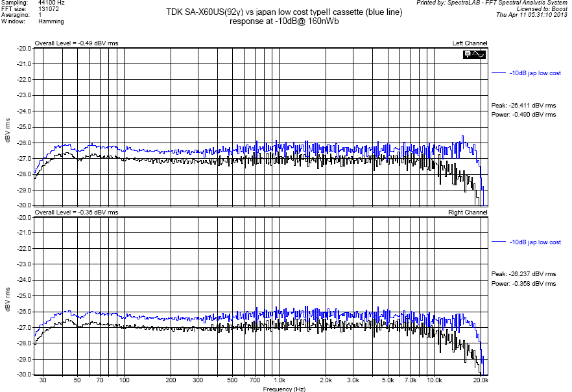Click the Hamming window setting value
572x392 pixels.
51,21
